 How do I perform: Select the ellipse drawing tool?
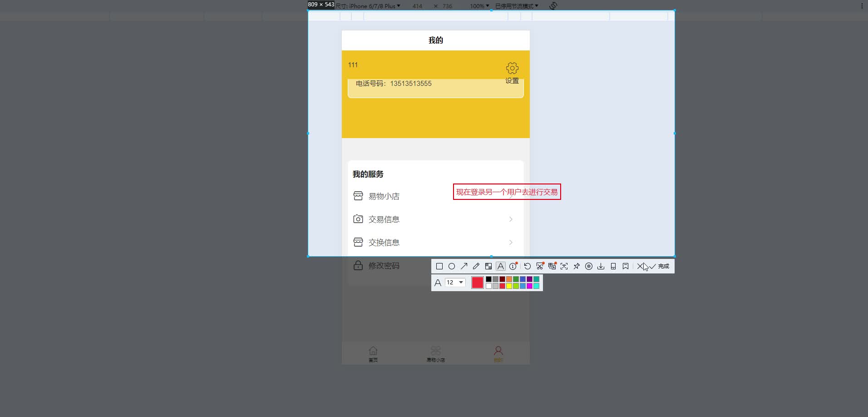(452, 266)
